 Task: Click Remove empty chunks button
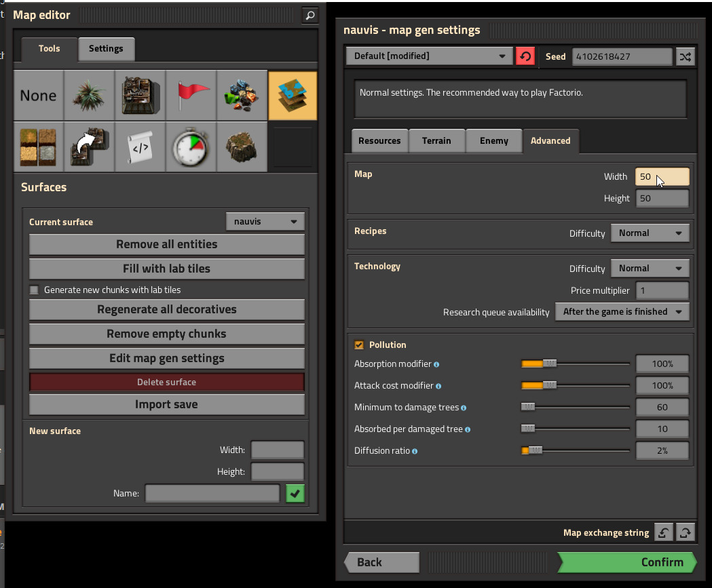point(167,334)
